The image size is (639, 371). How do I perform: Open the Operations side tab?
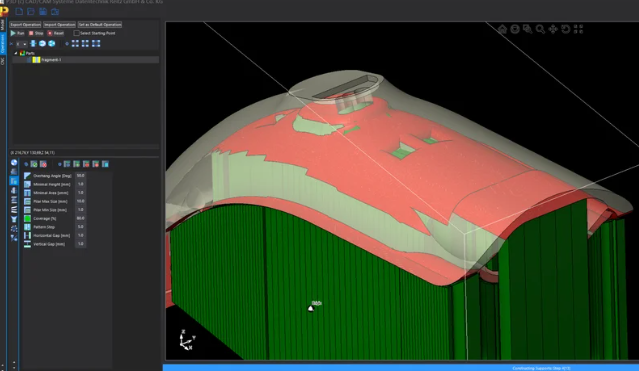[x=2, y=43]
